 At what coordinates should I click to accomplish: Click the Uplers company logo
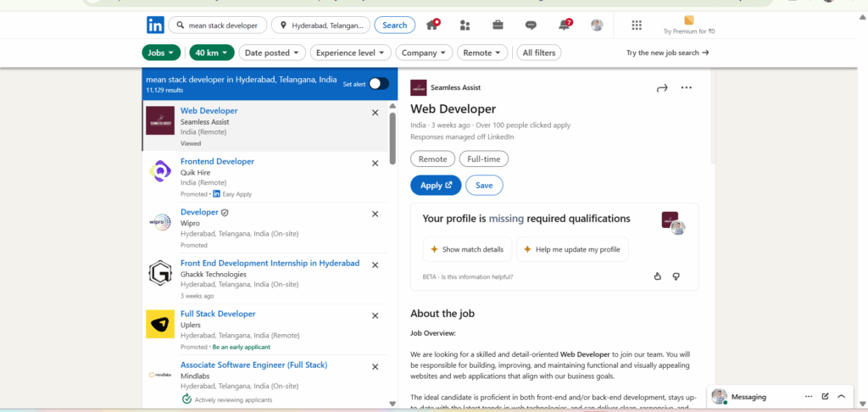[160, 324]
